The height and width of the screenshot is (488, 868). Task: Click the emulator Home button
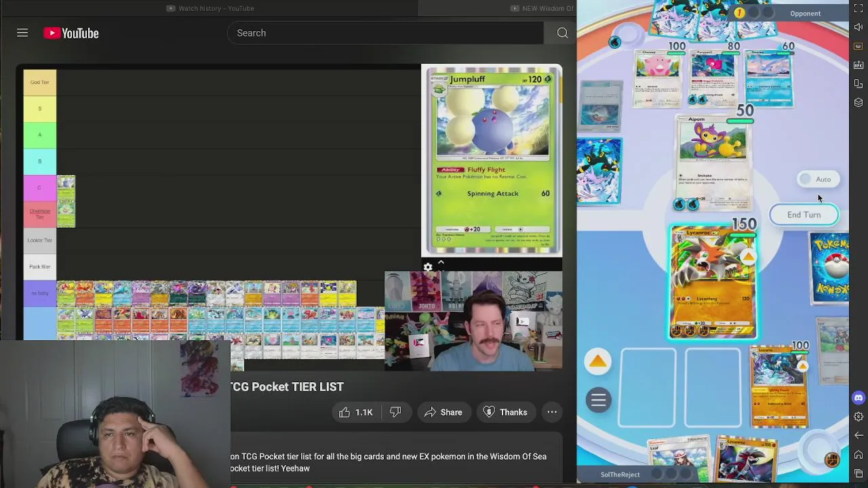click(x=859, y=454)
